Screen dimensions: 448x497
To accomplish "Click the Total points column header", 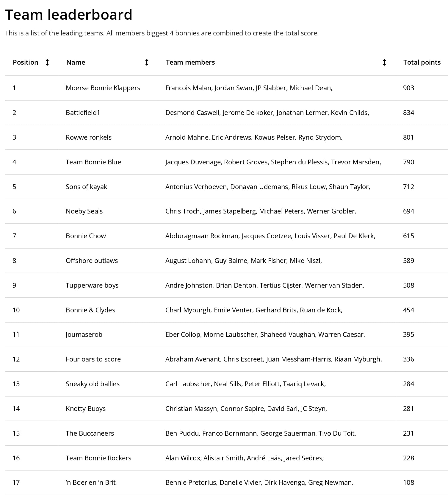I will [422, 62].
